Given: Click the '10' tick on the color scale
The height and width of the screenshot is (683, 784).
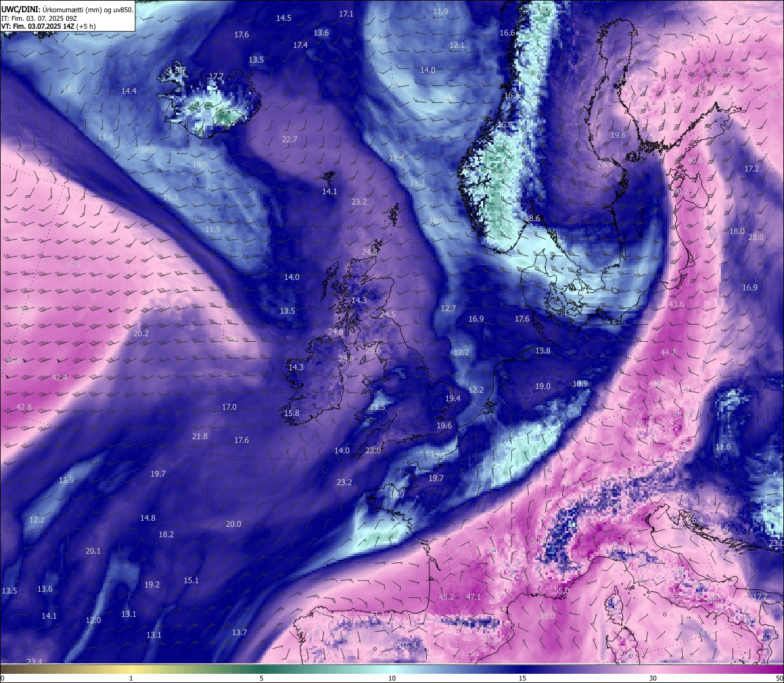Looking at the screenshot, I should (x=392, y=678).
